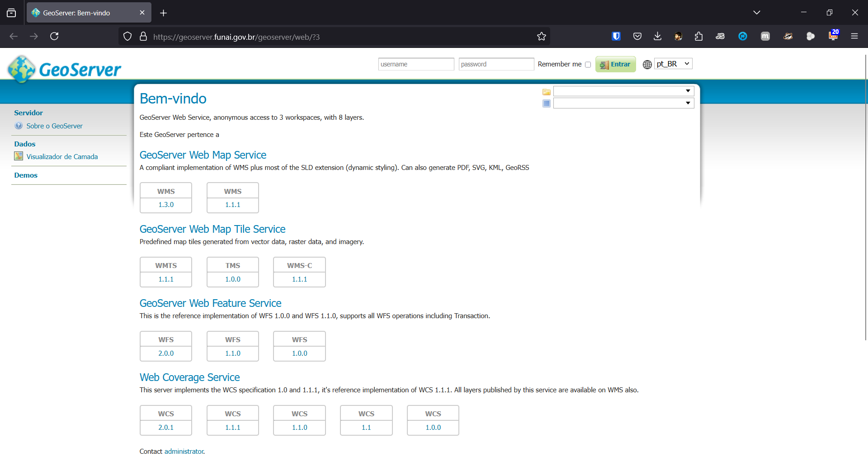This screenshot has width=868, height=461.
Task: Open Sobre o GeoServer in the sidebar
Action: coord(54,126)
